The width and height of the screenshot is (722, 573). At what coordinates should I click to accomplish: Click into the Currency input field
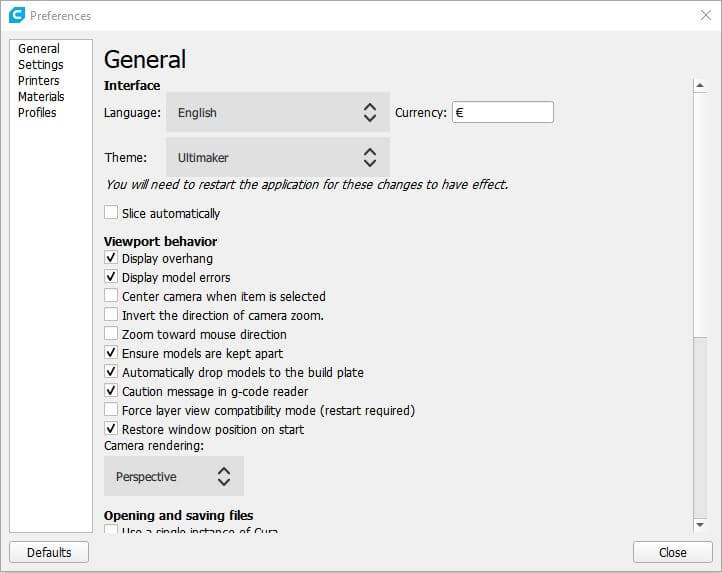(502, 113)
